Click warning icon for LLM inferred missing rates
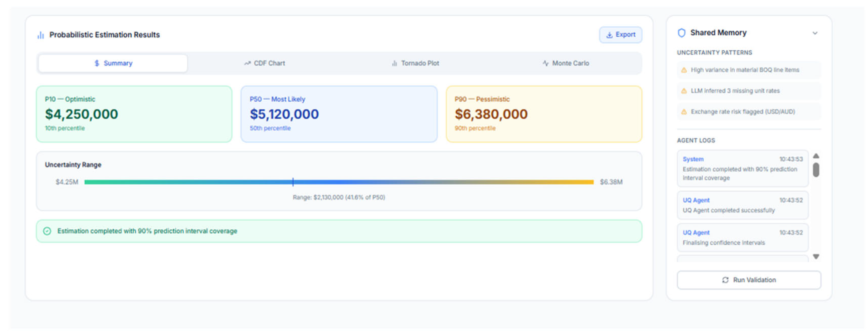868x336 pixels. [684, 91]
